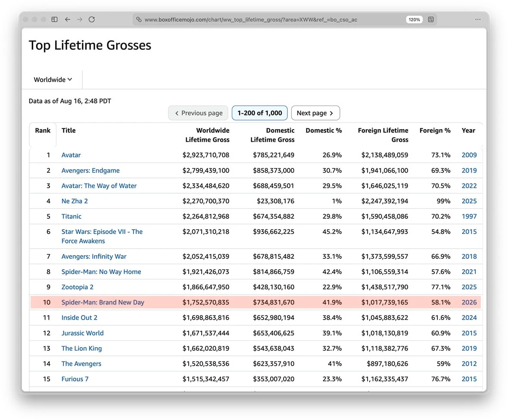Click the site info icon in address bar
508x420 pixels.
(139, 19)
